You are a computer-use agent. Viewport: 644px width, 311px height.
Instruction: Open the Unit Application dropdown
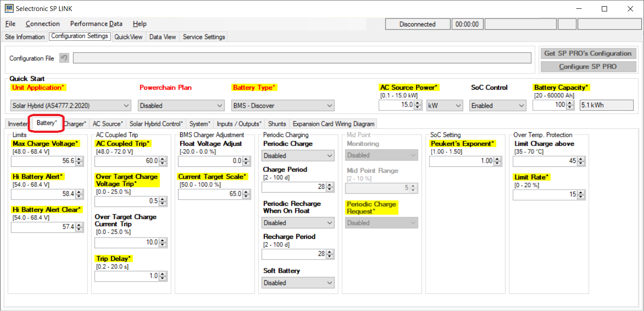point(70,106)
